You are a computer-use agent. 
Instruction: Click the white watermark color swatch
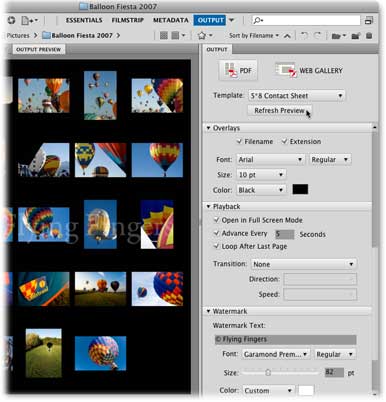306,390
